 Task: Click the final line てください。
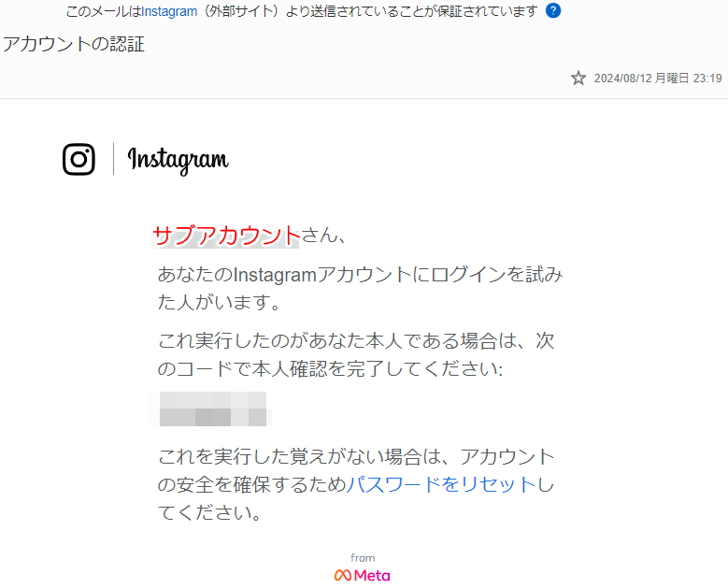tap(209, 513)
